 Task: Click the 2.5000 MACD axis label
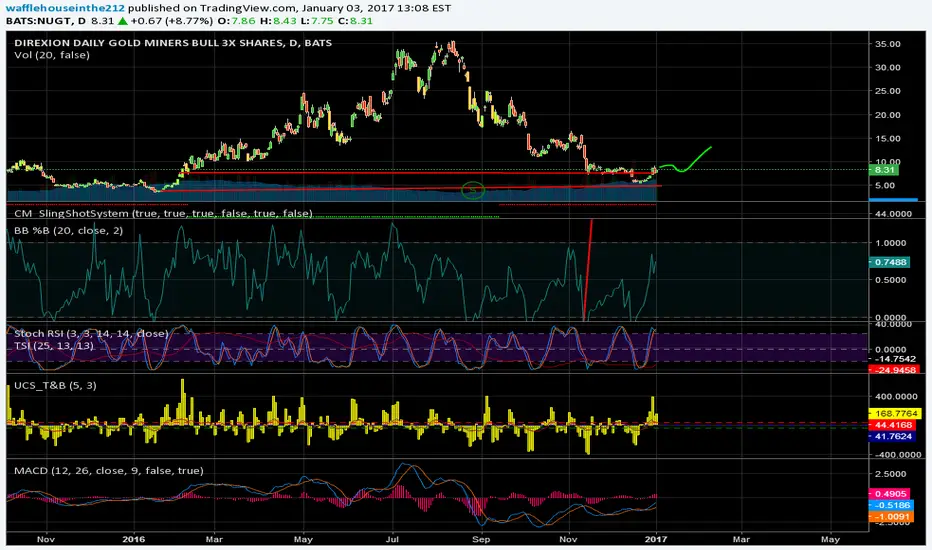click(890, 474)
